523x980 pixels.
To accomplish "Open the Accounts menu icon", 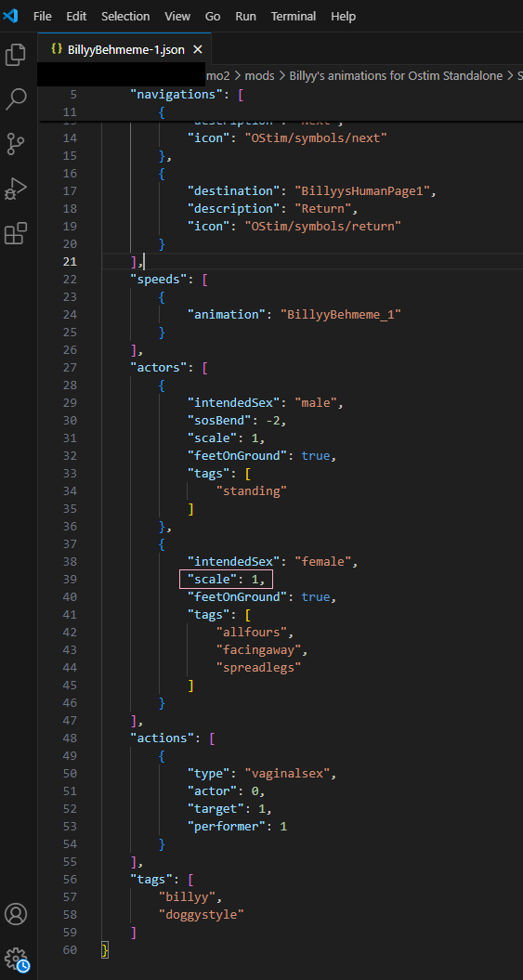I will [16, 914].
